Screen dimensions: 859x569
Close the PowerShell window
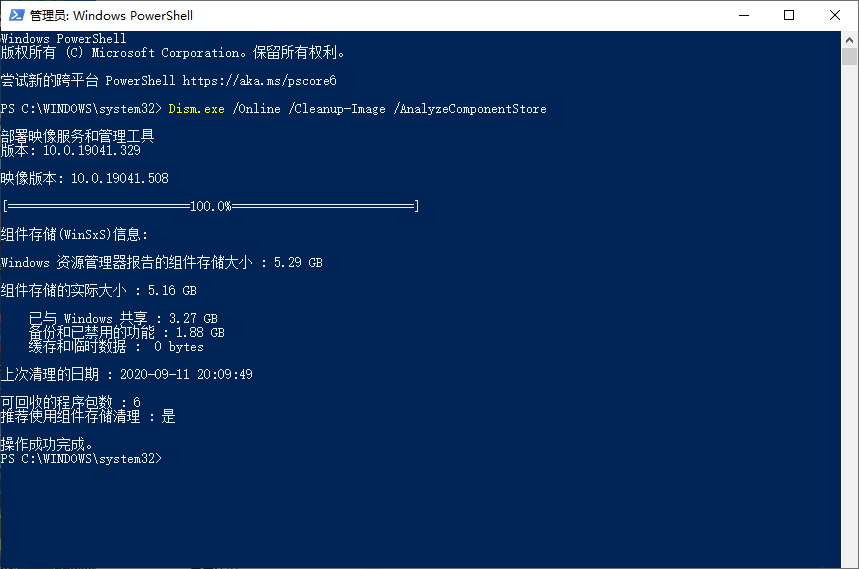835,15
